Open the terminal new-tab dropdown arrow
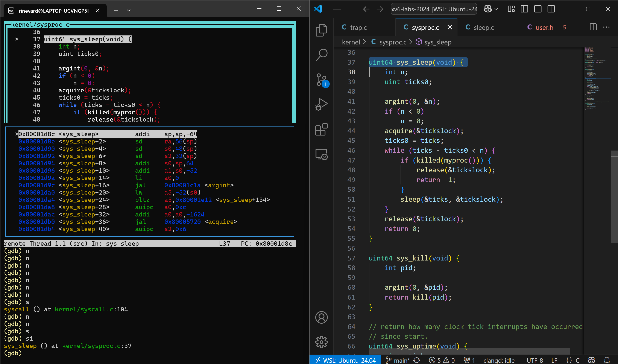 click(x=129, y=10)
